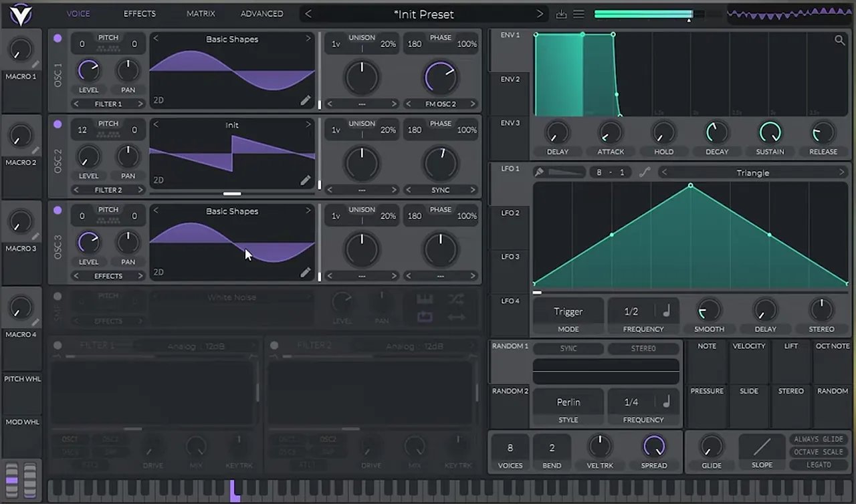The height and width of the screenshot is (504, 856).
Task: Enable Filter 1 power button
Action: click(x=58, y=346)
